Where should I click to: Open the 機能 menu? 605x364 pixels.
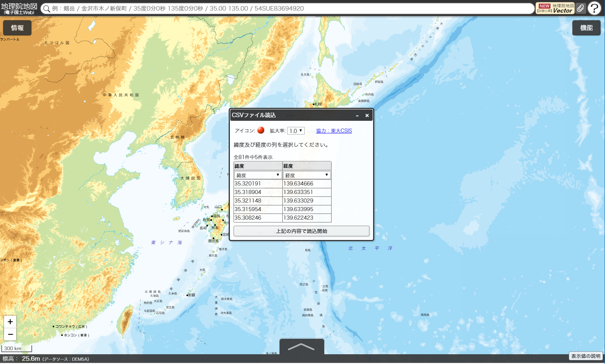click(586, 28)
